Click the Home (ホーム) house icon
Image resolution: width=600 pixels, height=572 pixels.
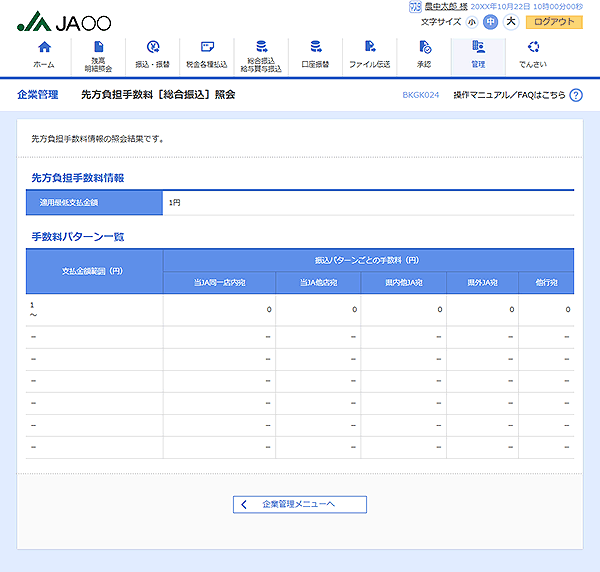pyautogui.click(x=43, y=47)
